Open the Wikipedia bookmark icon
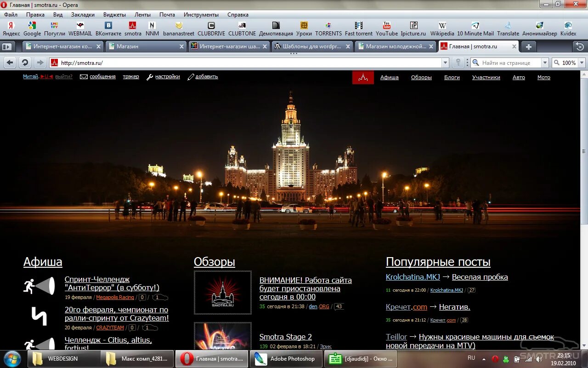The height and width of the screenshot is (368, 588). tap(442, 25)
